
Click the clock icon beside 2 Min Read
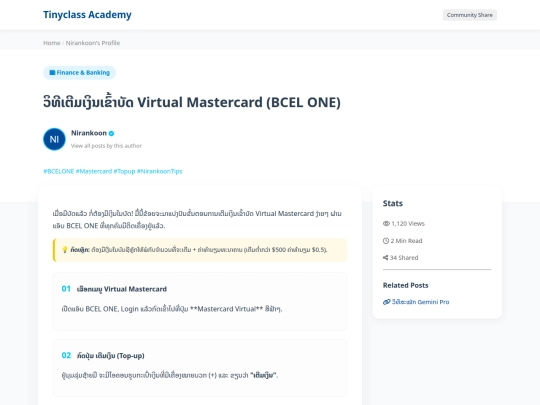[386, 241]
